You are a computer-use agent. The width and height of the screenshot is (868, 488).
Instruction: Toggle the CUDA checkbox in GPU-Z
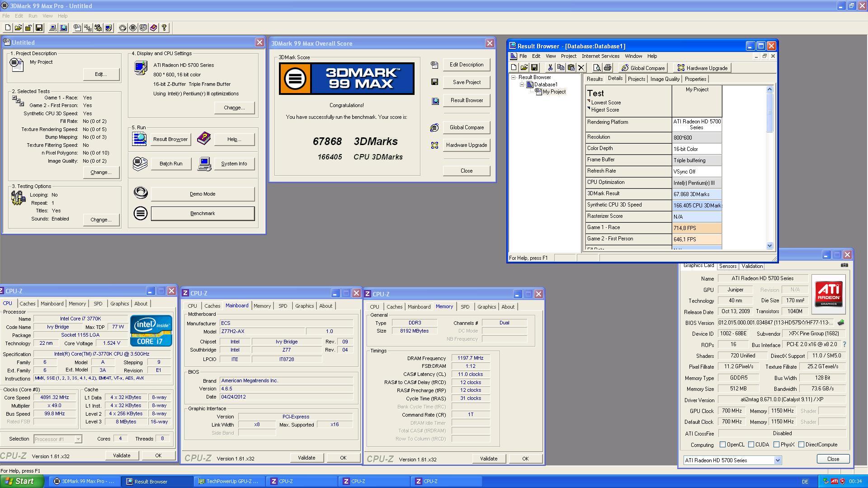click(x=751, y=445)
